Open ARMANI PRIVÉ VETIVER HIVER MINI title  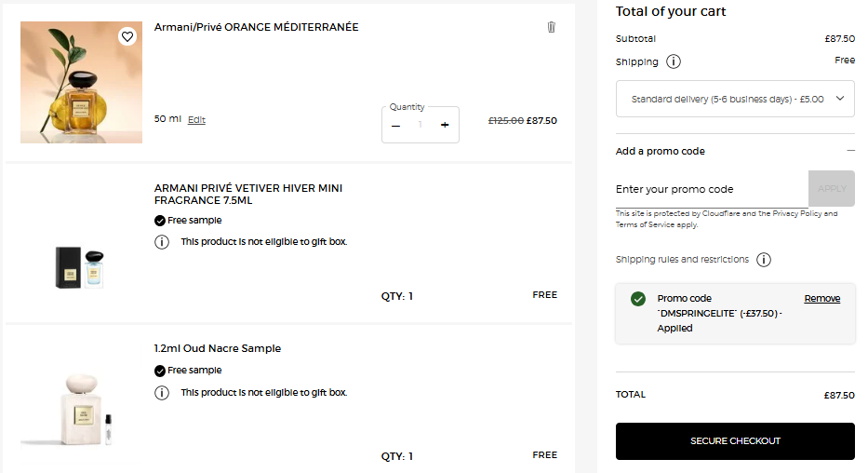click(x=248, y=194)
